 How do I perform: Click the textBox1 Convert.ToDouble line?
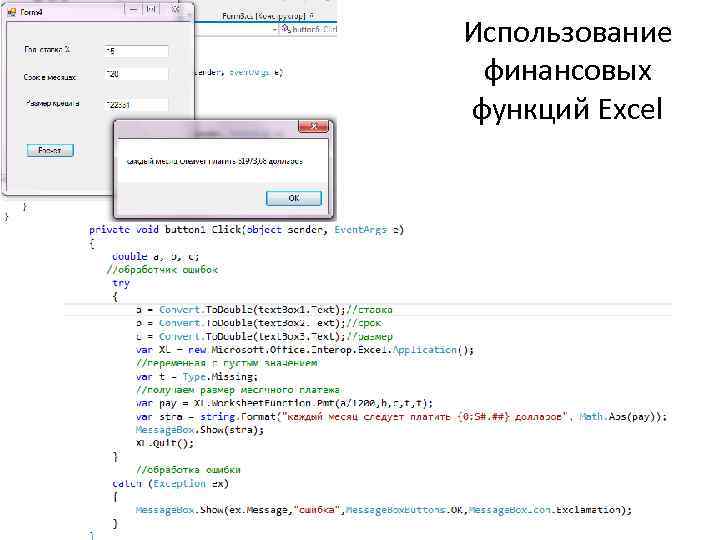(x=264, y=309)
